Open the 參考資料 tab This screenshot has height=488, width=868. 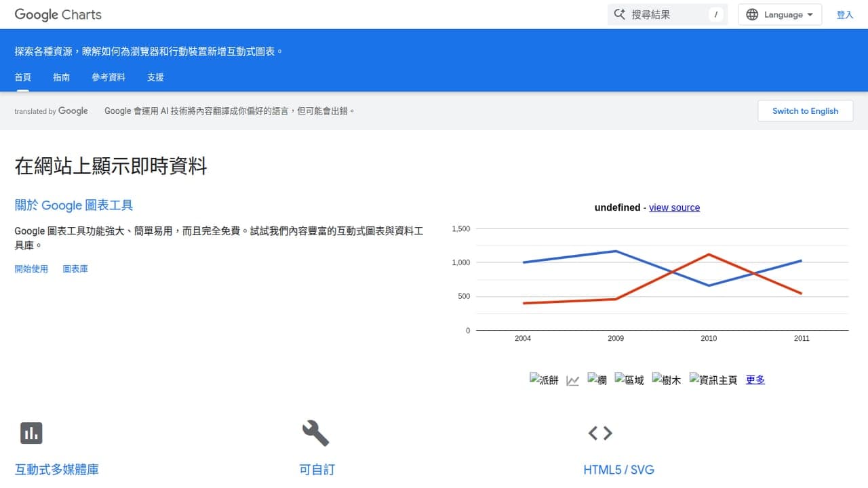(108, 77)
